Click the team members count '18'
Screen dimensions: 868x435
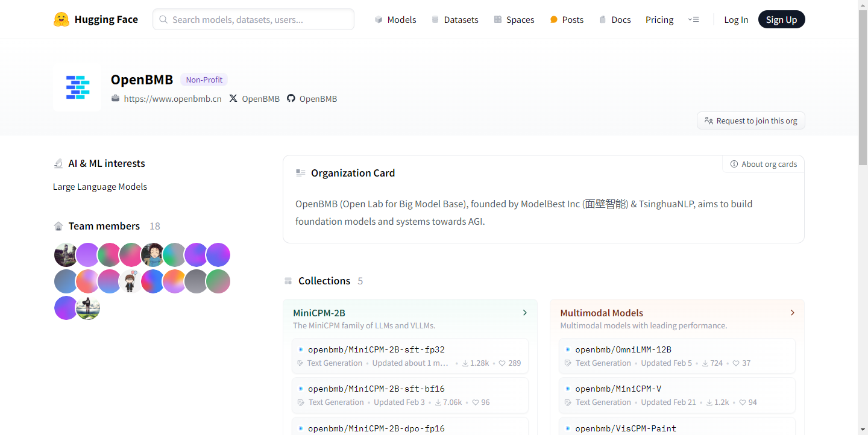155,226
